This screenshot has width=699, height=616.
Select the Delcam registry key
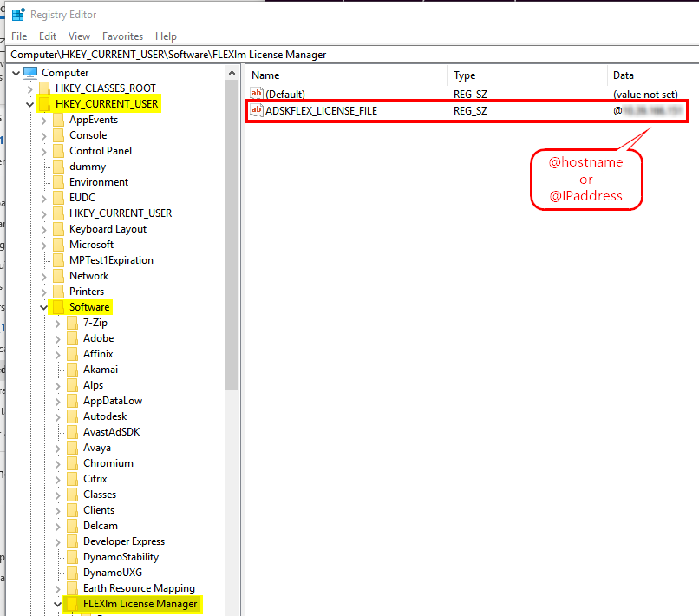click(x=100, y=525)
